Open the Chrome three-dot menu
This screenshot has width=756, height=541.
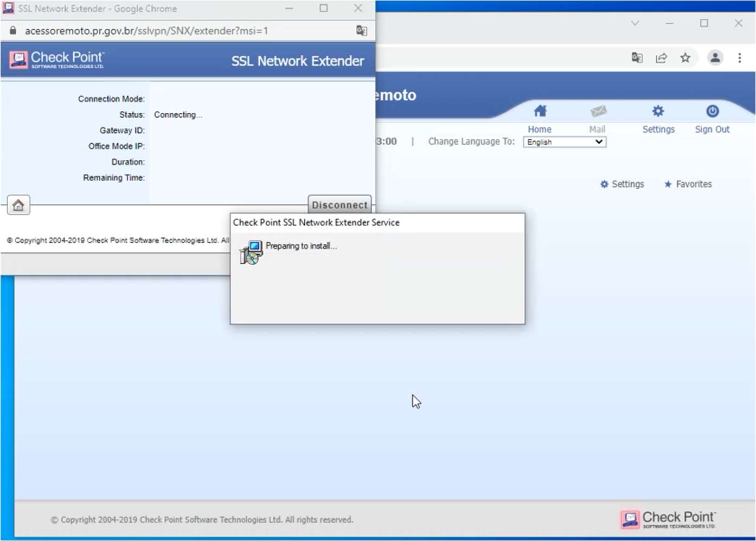740,57
